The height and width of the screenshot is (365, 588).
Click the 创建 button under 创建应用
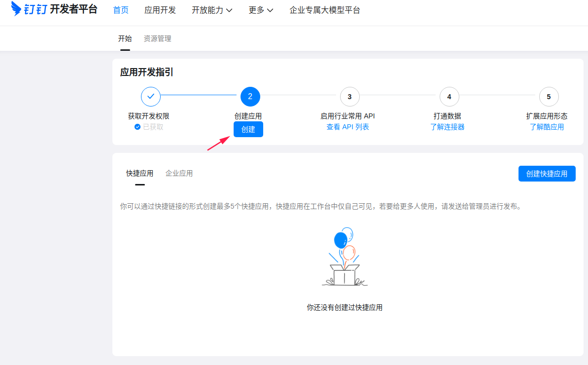pyautogui.click(x=248, y=129)
